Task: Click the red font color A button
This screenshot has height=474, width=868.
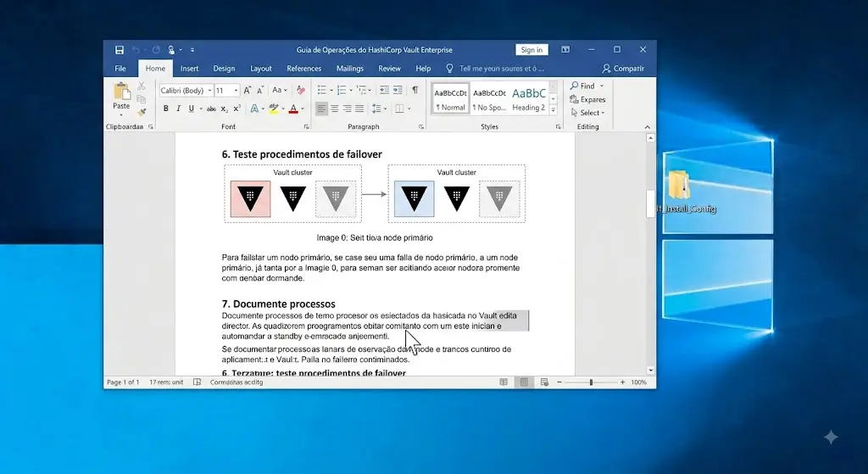Action: [293, 109]
